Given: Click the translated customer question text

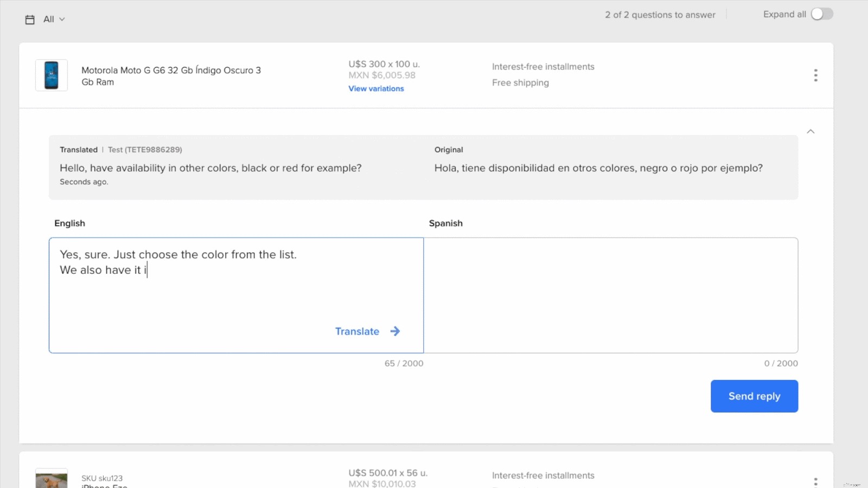Looking at the screenshot, I should [210, 168].
